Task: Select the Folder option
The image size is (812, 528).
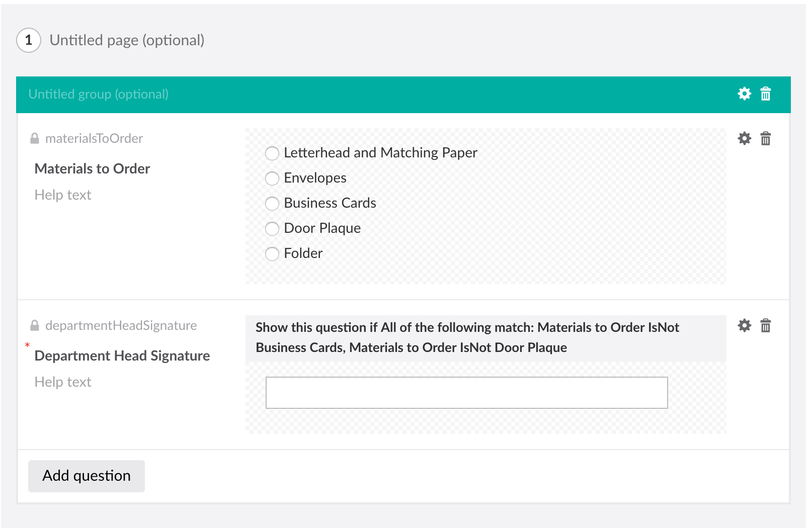Action: 272,254
